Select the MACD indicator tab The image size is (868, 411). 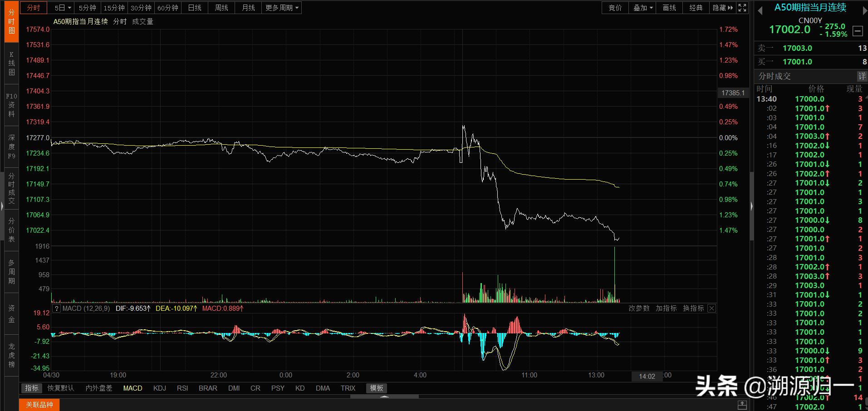(132, 388)
